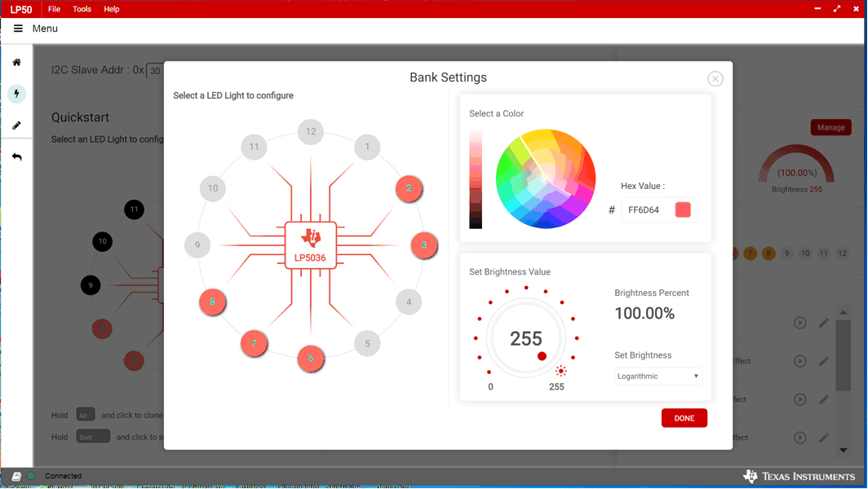Close the Bank Settings dialog
Screen dimensions: 868x489
point(715,79)
